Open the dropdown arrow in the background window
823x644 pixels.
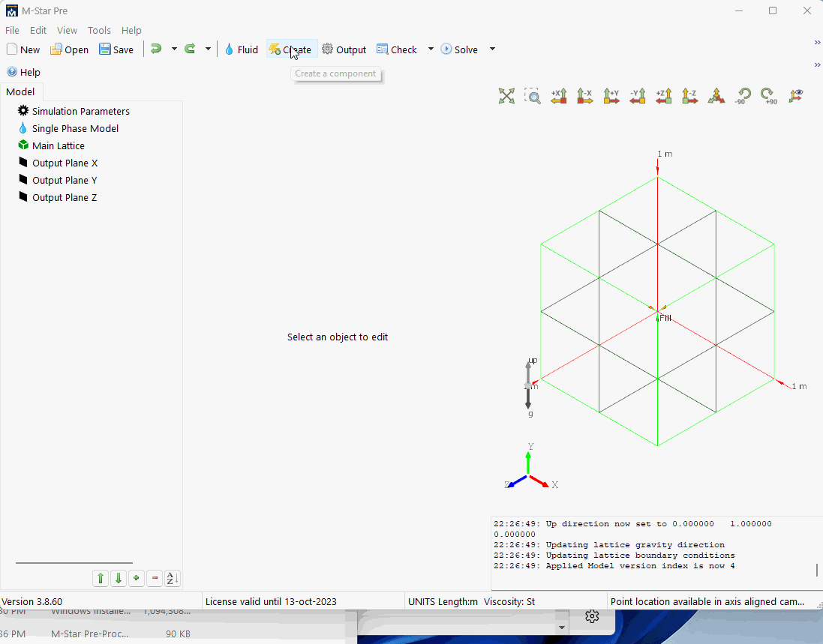click(562, 628)
